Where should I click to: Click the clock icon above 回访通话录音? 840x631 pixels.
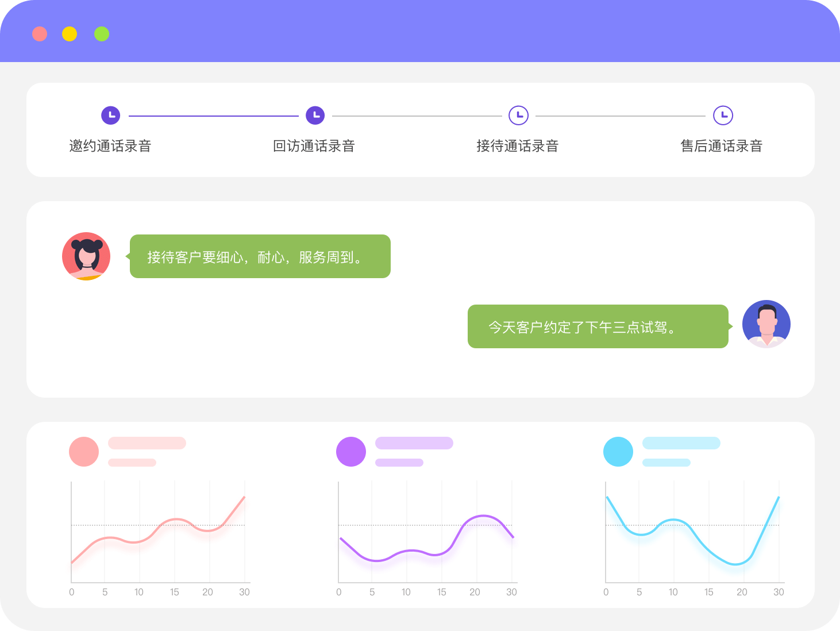[x=315, y=116]
